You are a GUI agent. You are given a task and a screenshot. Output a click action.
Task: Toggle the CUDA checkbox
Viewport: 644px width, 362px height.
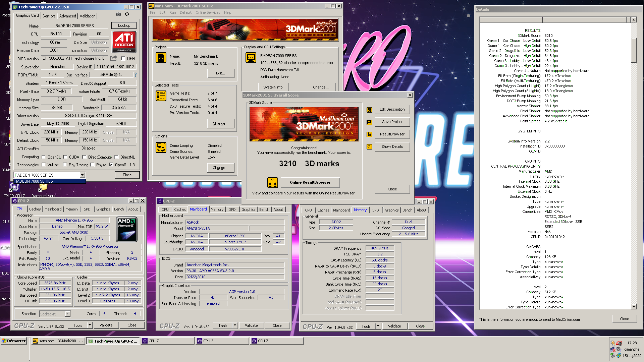(65, 157)
